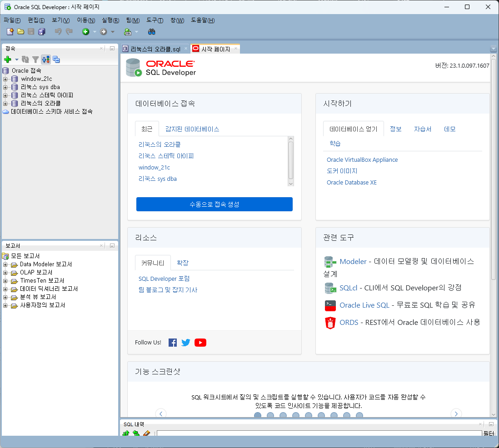Open the Facebook icon under Follow Us
This screenshot has width=499, height=448.
click(173, 343)
